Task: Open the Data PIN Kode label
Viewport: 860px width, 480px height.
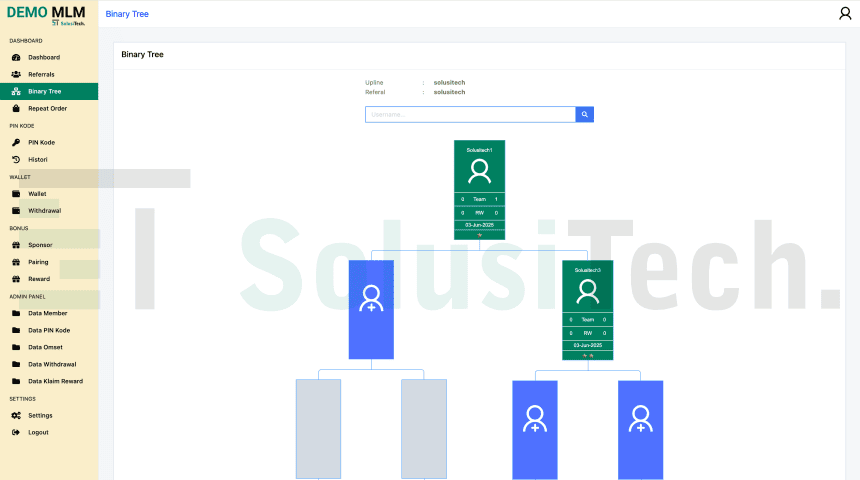Action: coord(49,330)
